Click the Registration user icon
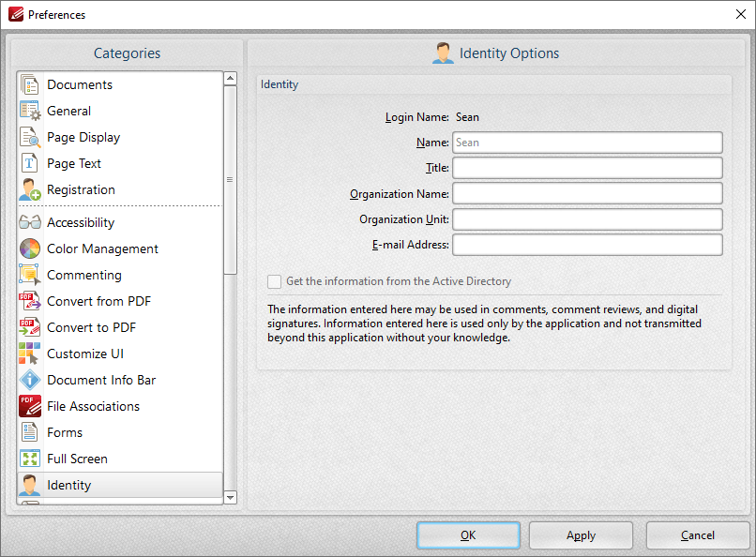756x557 pixels. pos(30,189)
